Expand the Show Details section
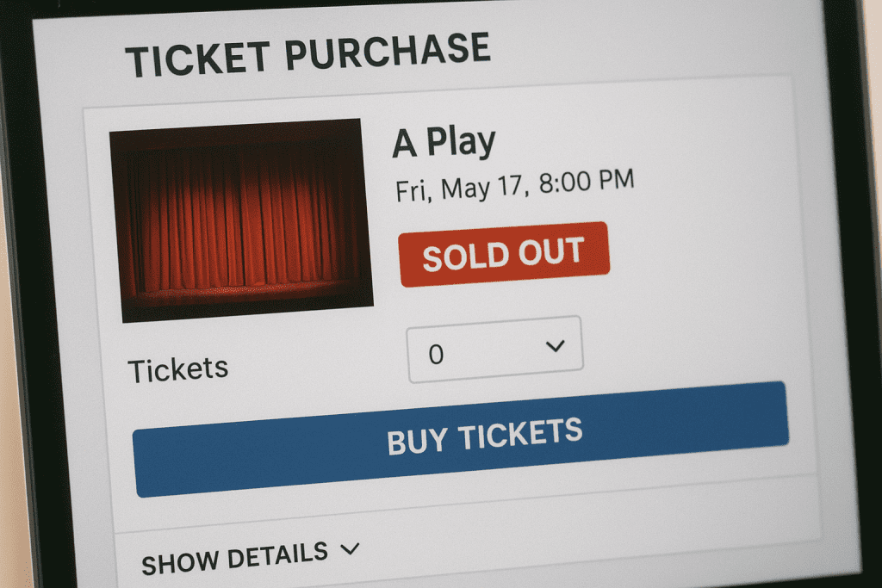 point(250,556)
